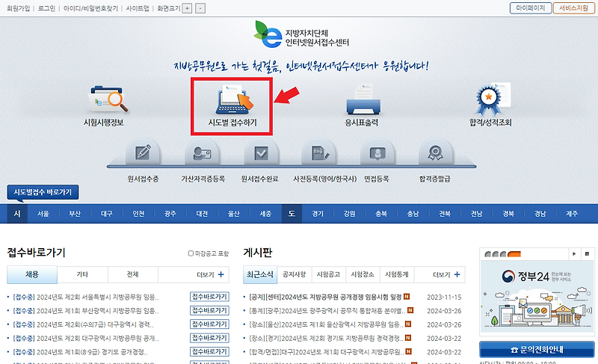Click 접수바로가기 for 제2회 대구광역시 지방공무원 공개 notice
This screenshot has width=598, height=364.
coord(210,338)
